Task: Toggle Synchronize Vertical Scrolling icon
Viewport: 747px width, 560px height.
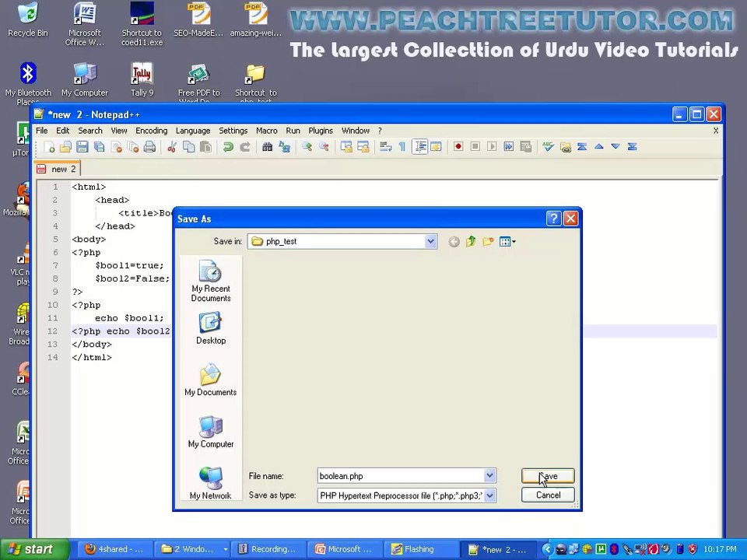Action: point(346,147)
